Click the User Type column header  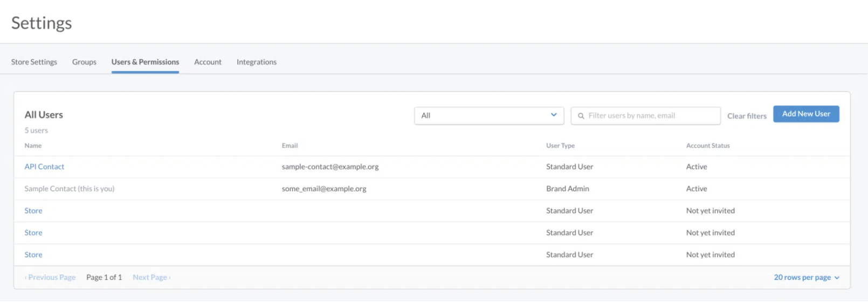560,146
